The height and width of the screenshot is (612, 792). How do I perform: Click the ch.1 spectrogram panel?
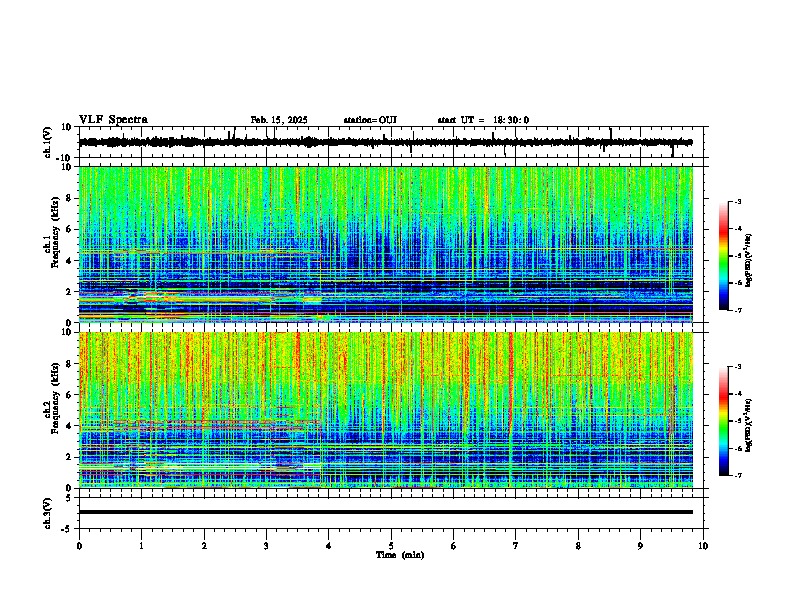385,244
